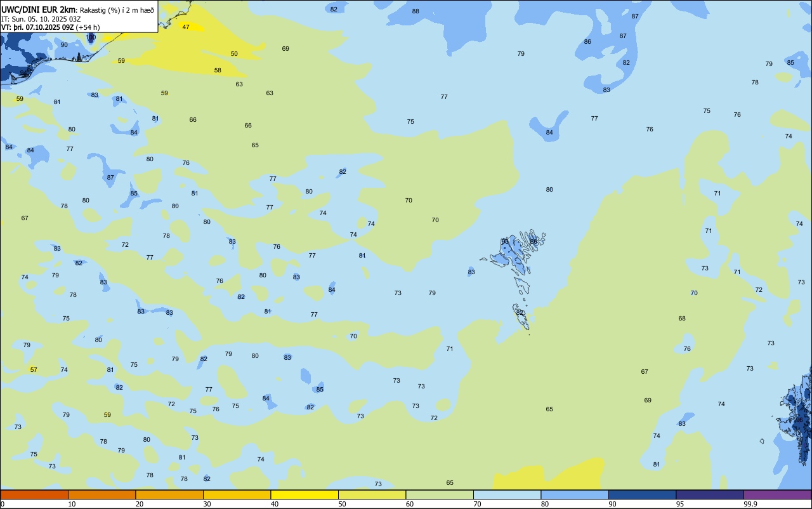Click the legend tick label '10'
812x509 pixels.
click(72, 504)
